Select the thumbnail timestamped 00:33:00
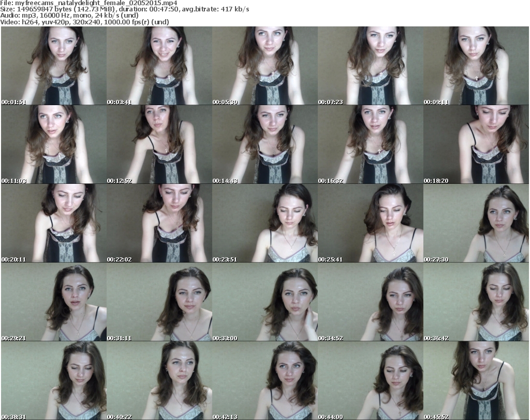The height and width of the screenshot is (420, 530). (x=264, y=302)
